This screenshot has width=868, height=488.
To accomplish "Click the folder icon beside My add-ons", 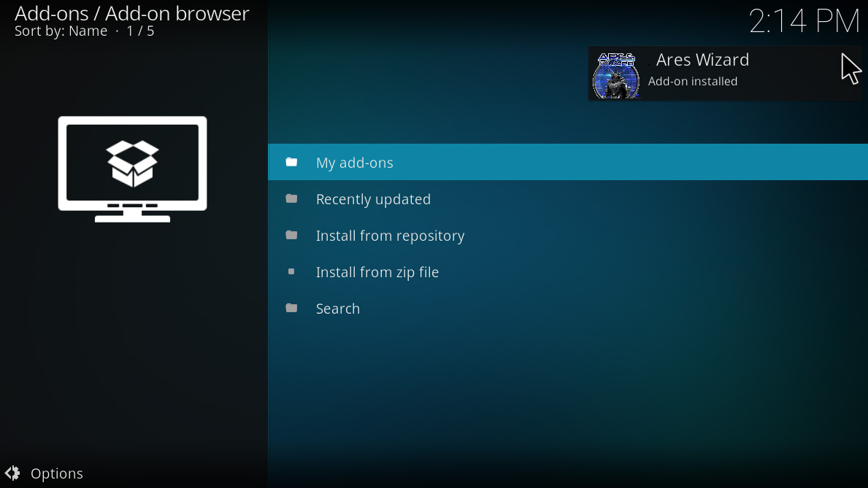I will (x=292, y=162).
